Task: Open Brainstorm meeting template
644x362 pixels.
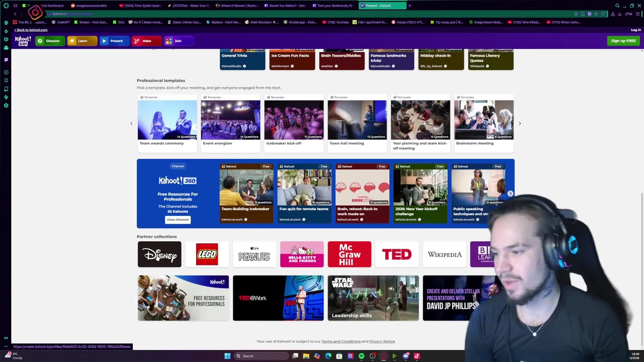Action: [x=484, y=123]
